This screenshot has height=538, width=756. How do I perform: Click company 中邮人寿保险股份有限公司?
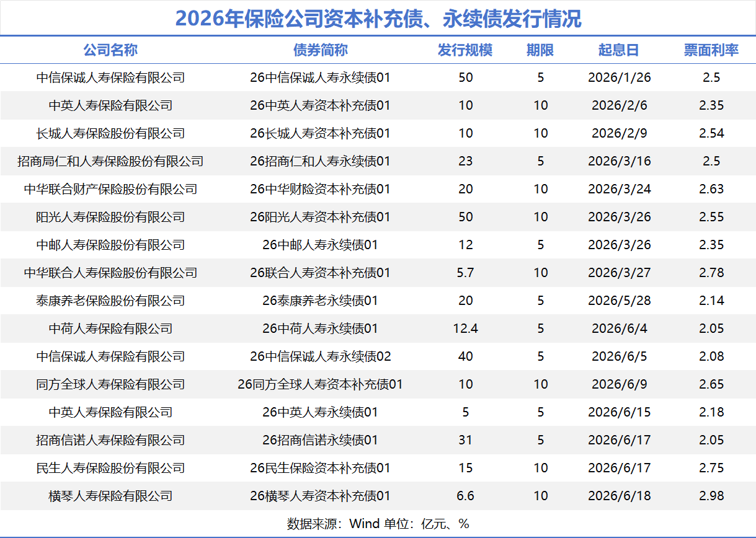(110, 245)
